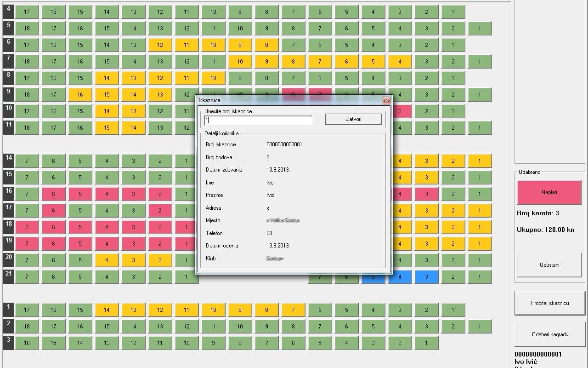The width and height of the screenshot is (588, 368).
Task: Toggle blue seat 4 in row 21
Action: click(400, 277)
